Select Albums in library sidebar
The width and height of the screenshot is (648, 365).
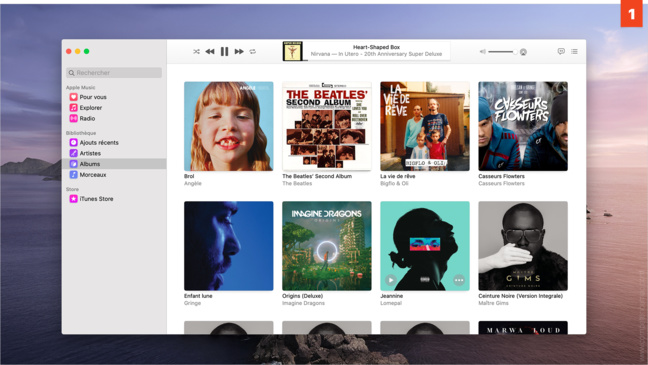(x=114, y=164)
